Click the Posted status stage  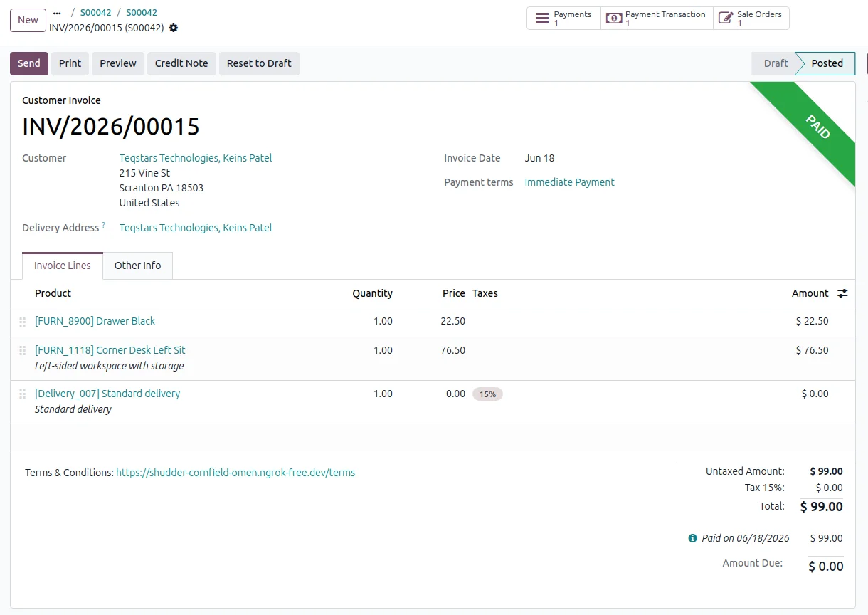click(x=827, y=63)
